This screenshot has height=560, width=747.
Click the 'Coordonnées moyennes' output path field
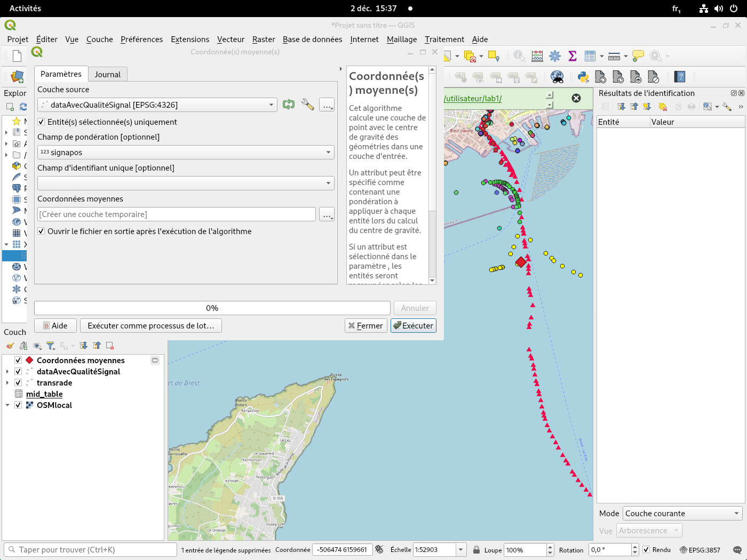click(176, 214)
